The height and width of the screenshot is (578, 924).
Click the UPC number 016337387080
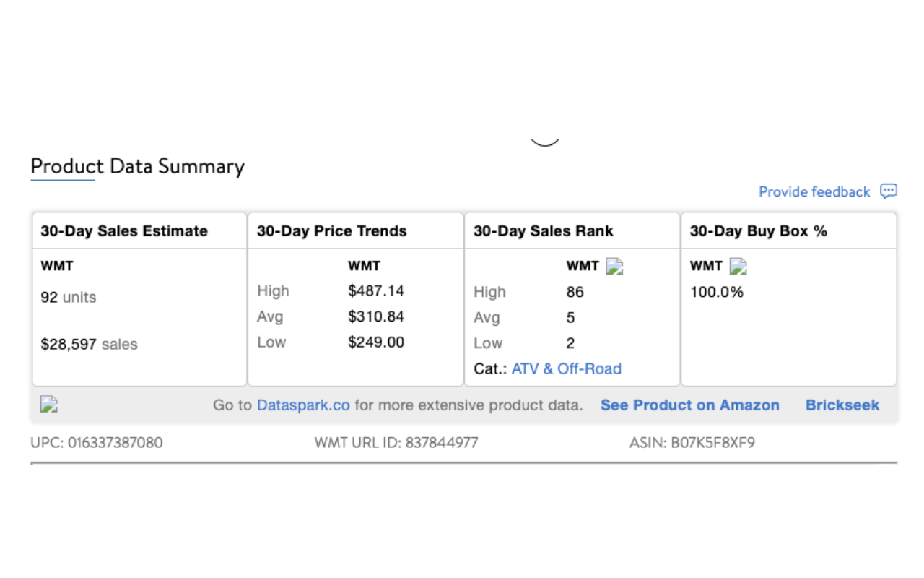(115, 442)
